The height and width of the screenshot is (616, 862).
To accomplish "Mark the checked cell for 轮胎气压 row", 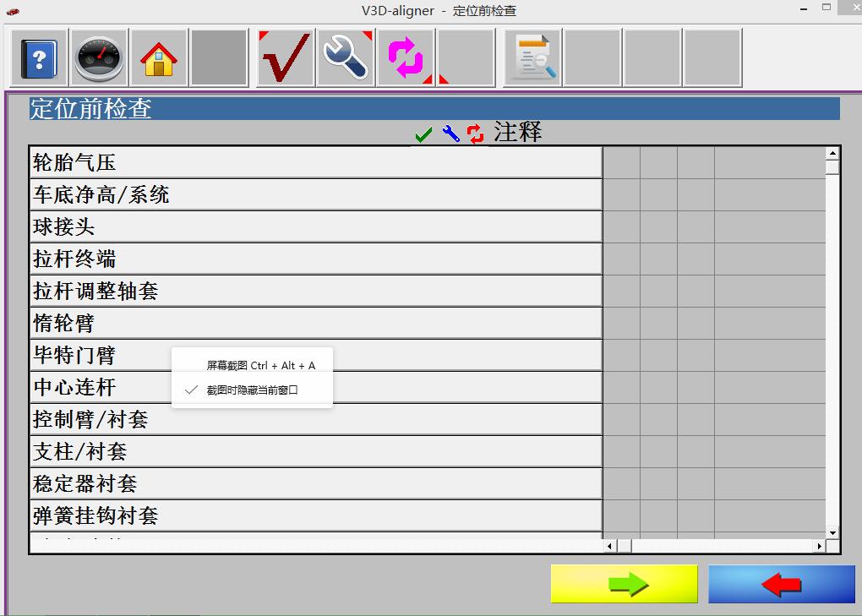I will [621, 162].
